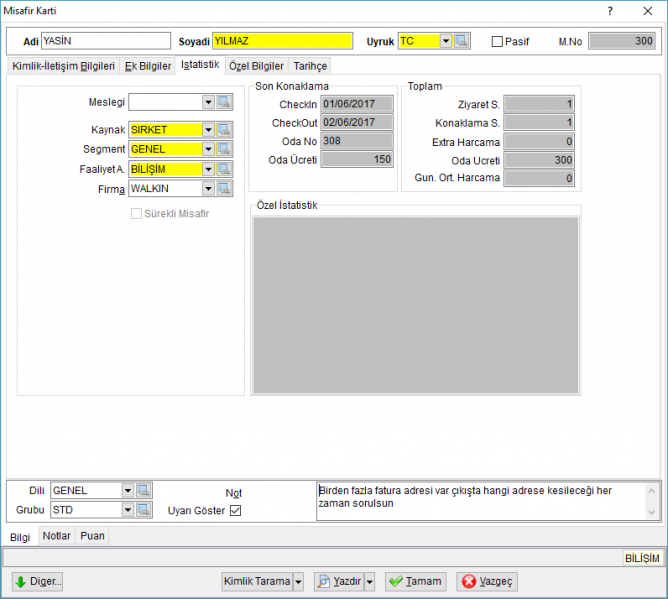Tick the Sürekli Misafir checkbox
The image size is (668, 599).
136,213
